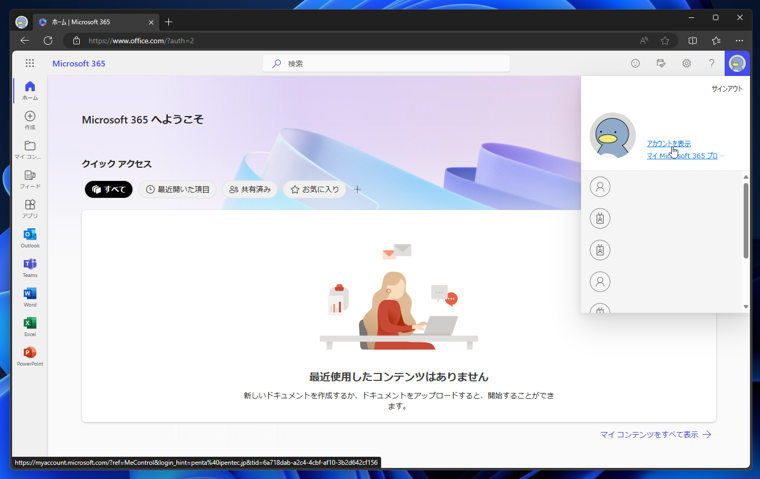Open the Create page from sidebar
Viewport: 760px width, 479px height.
point(30,120)
